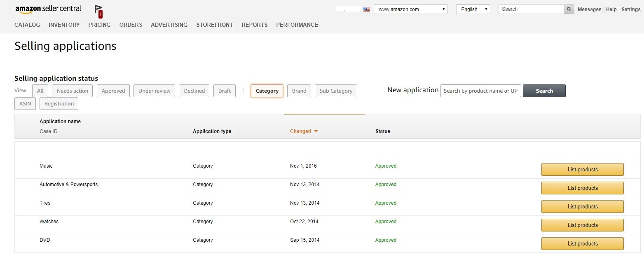Click the Amazon Seller Central logo

pos(48,9)
